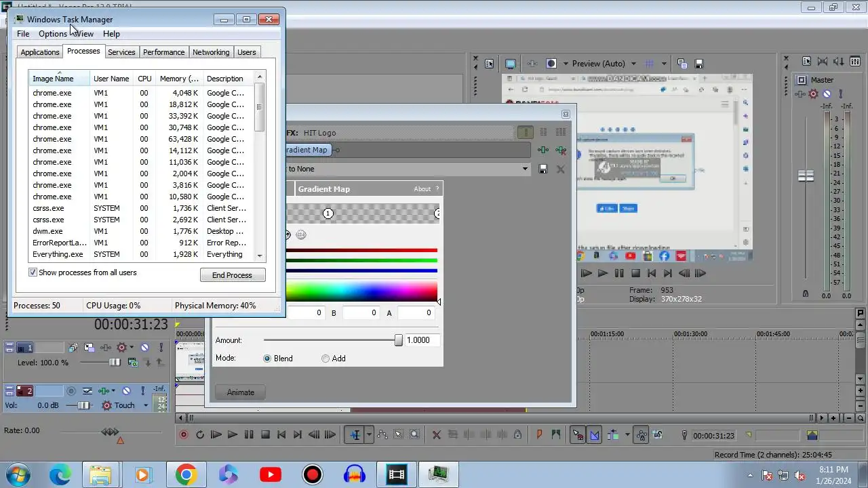Click the Master volume fader in the mixer

[x=806, y=176]
